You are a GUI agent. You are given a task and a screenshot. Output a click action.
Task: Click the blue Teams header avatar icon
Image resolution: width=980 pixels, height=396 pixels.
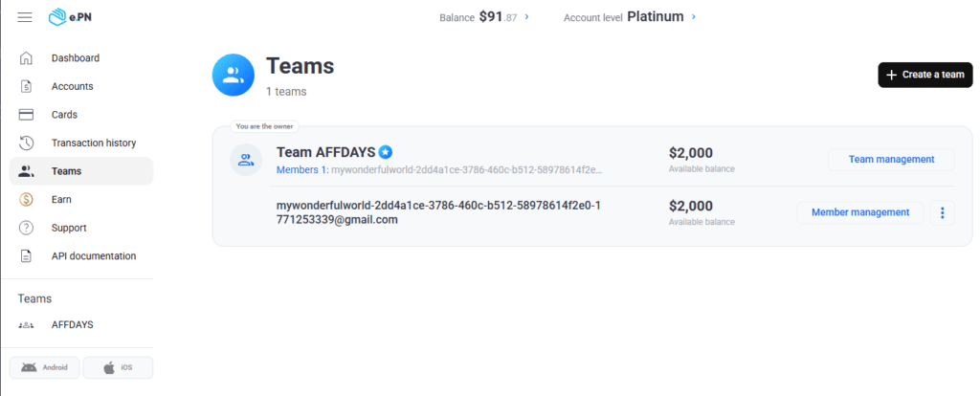pyautogui.click(x=233, y=74)
